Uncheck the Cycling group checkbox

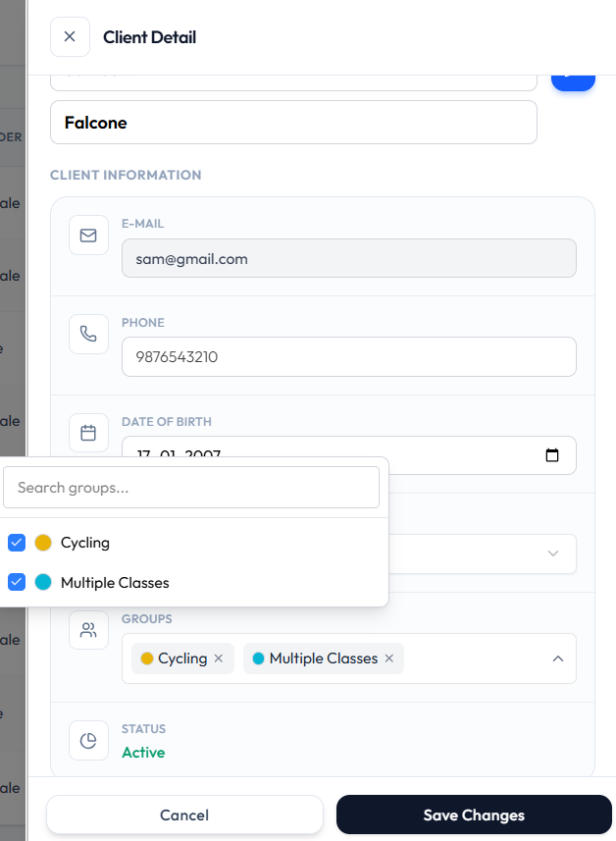17,543
